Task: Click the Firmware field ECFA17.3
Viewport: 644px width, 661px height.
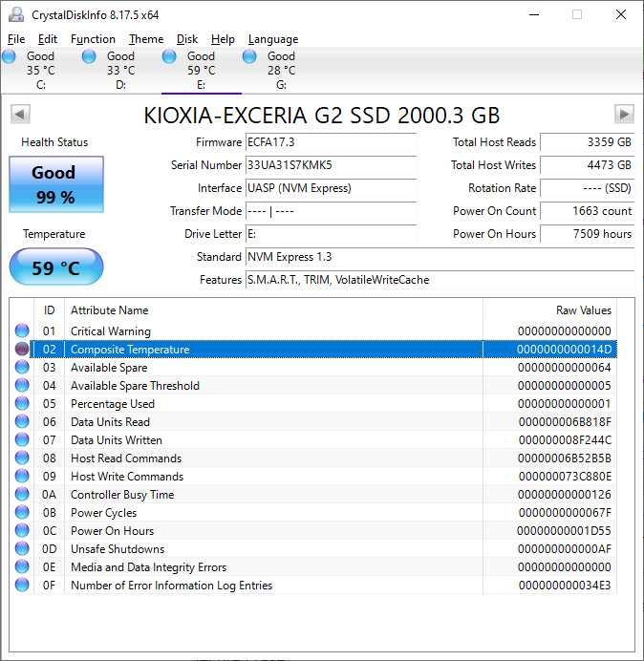Action: 331,142
